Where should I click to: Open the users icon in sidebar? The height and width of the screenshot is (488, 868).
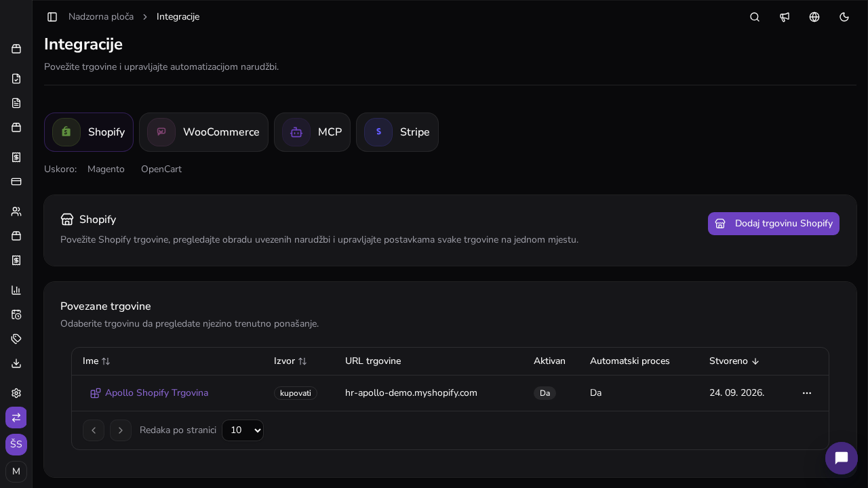16,211
